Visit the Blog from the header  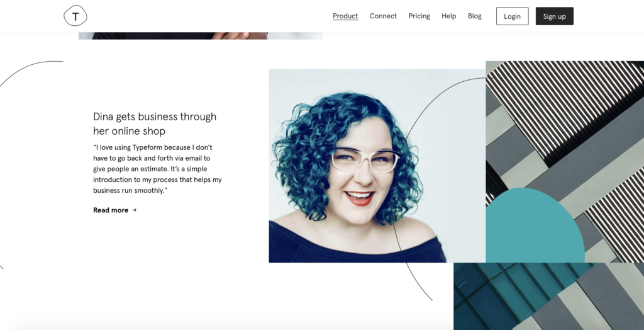point(474,16)
